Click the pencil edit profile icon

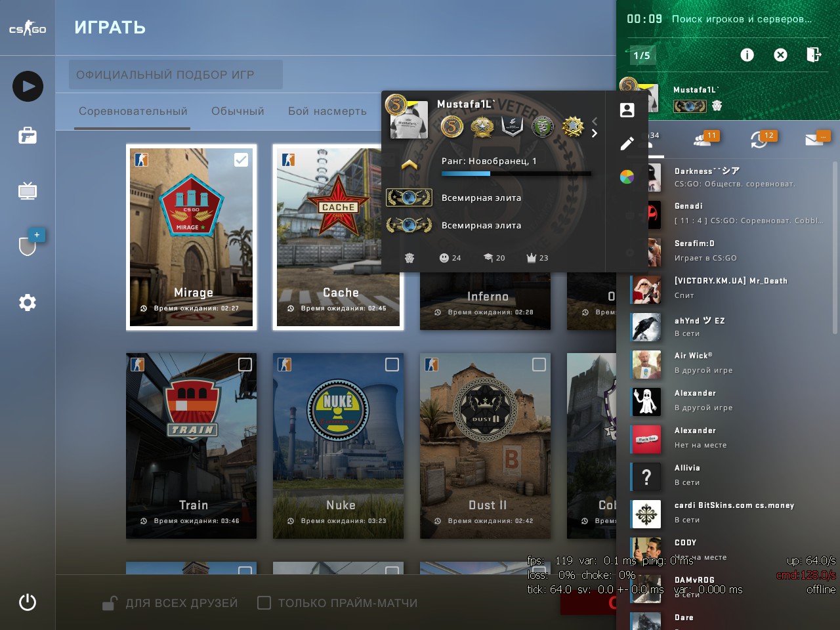[x=627, y=143]
